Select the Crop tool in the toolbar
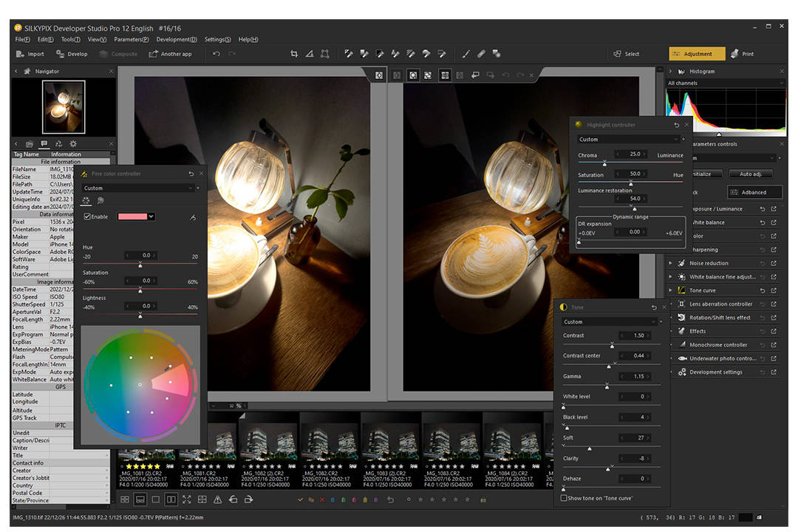 (x=294, y=54)
